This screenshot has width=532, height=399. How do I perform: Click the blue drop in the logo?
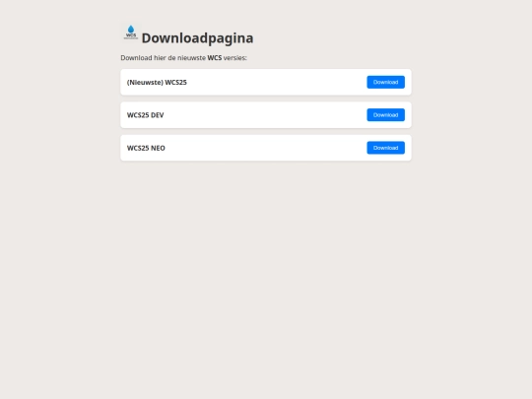pos(131,30)
